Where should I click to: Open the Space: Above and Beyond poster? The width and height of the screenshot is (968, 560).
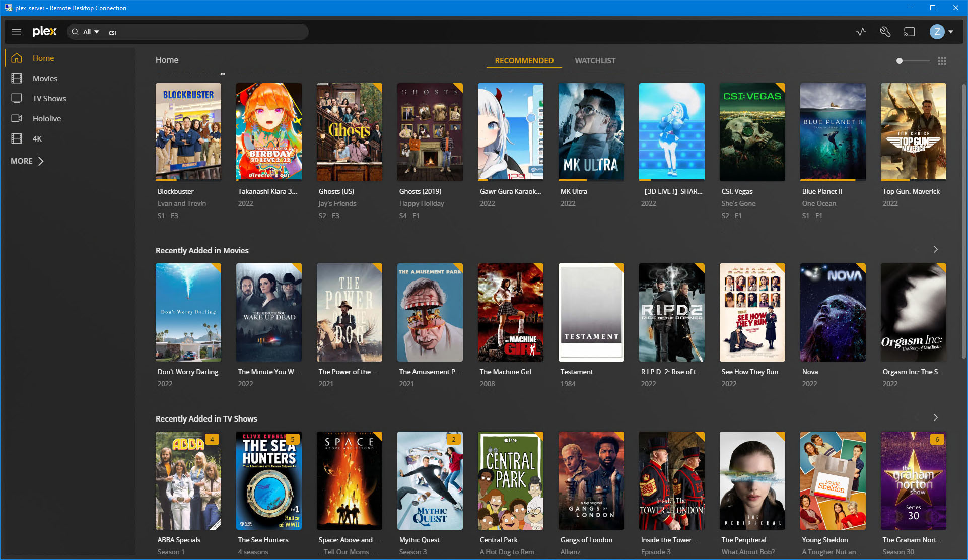[x=350, y=480]
